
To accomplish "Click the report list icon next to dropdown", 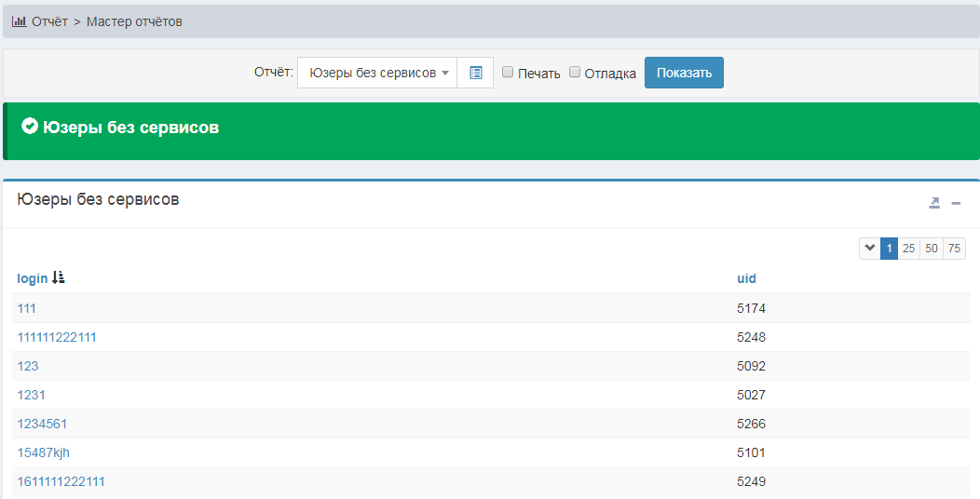I will (475, 73).
